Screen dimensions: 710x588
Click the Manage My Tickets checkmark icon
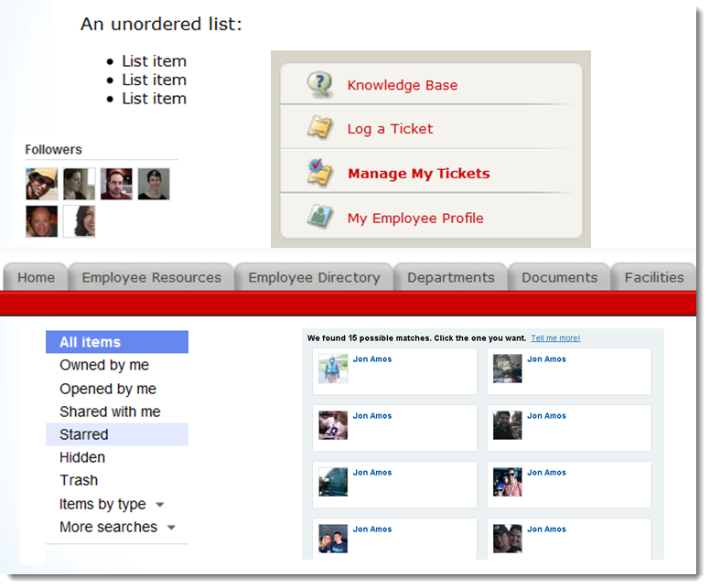(x=320, y=172)
